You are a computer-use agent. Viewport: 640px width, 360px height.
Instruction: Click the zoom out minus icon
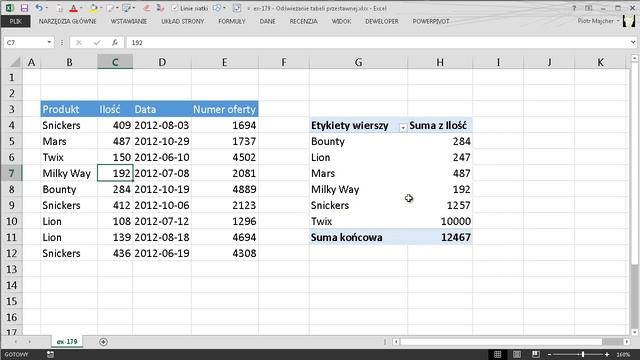(549, 355)
